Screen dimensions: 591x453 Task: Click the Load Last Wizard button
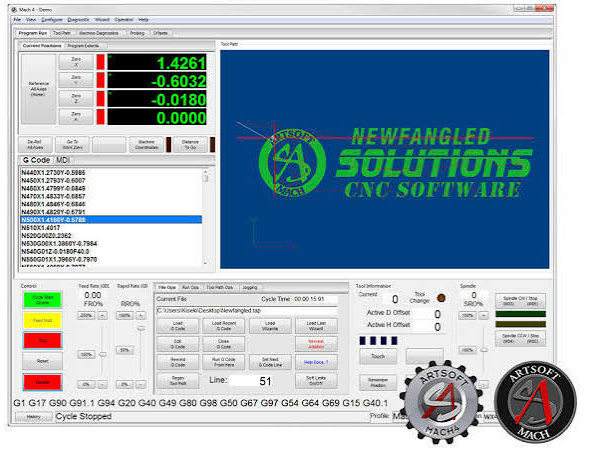pyautogui.click(x=316, y=326)
